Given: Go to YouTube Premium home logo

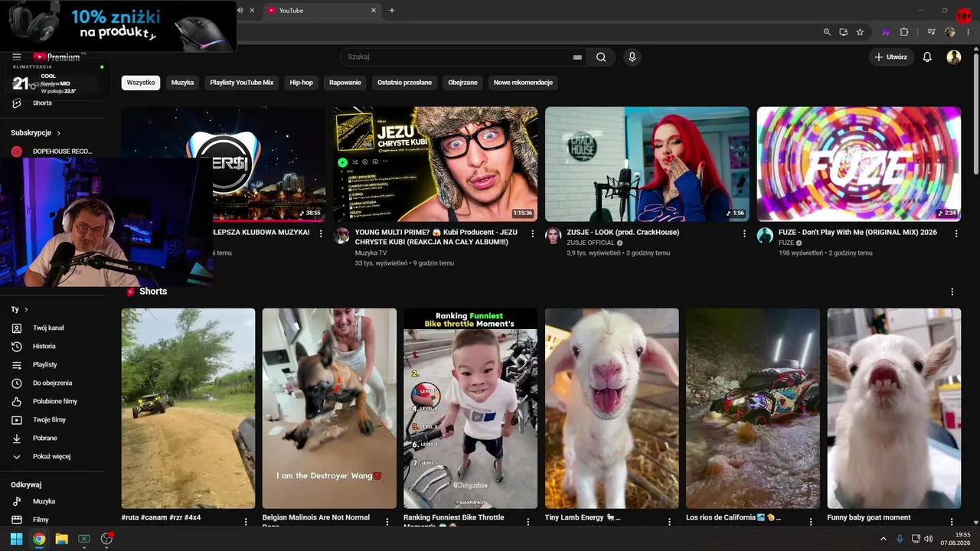Looking at the screenshot, I should coord(57,57).
